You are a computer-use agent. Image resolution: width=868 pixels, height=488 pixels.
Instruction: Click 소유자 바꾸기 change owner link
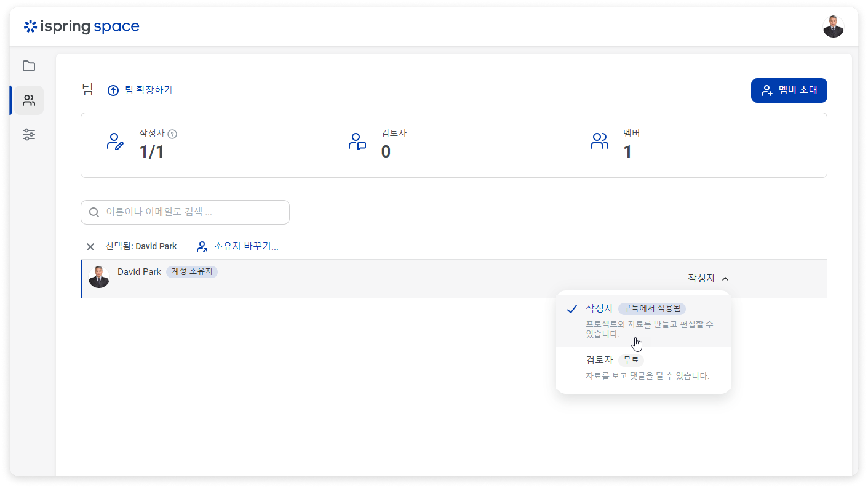246,246
